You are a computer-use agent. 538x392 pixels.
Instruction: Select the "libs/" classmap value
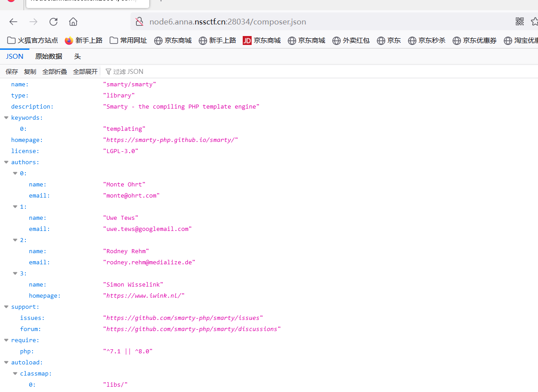click(115, 385)
